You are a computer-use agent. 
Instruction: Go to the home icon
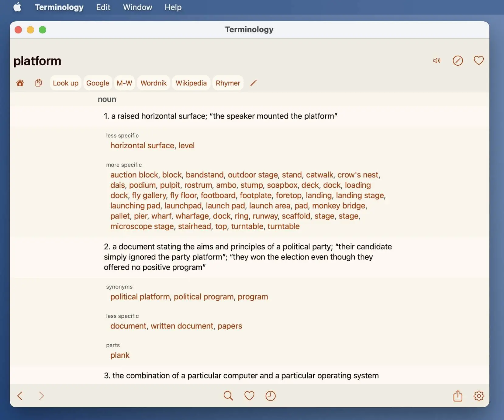click(20, 83)
